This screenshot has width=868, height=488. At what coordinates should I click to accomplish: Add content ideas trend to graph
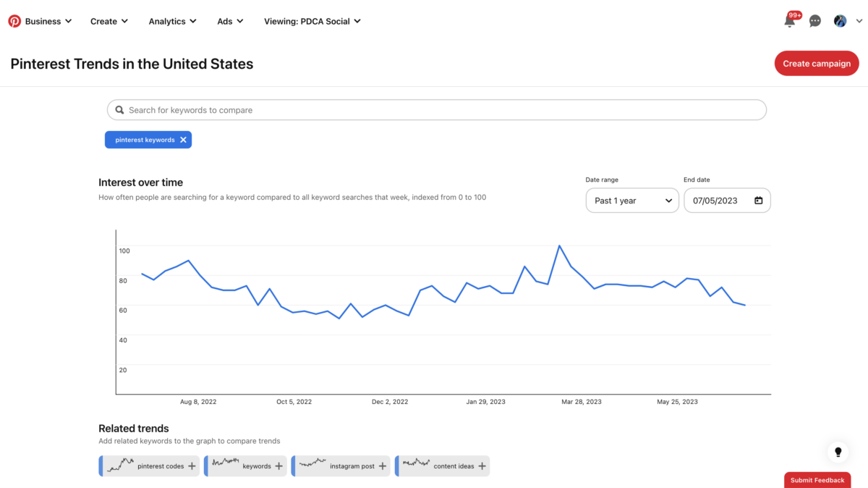[x=482, y=466]
